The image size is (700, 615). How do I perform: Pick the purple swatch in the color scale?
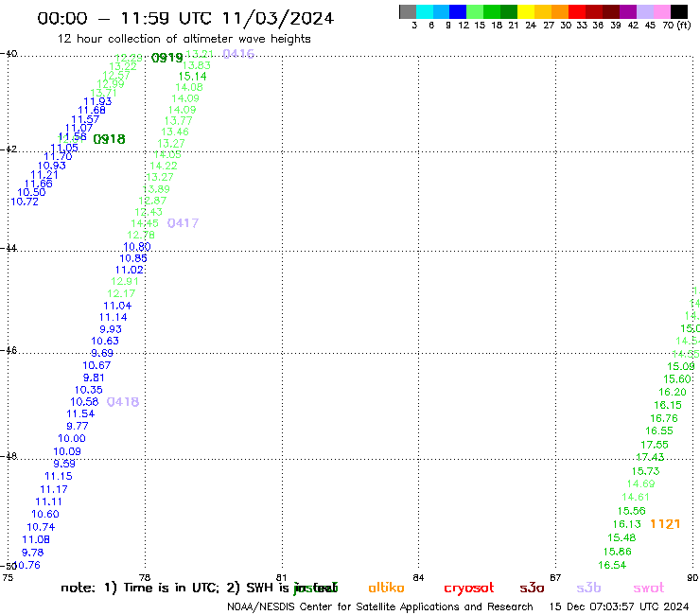[x=628, y=11]
